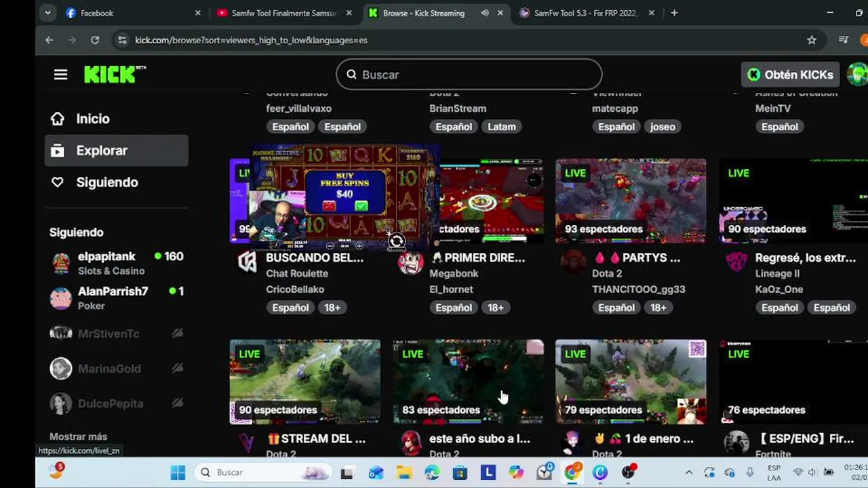Click the CricoBellako channel name
This screenshot has width=868, height=488.
tap(295, 289)
